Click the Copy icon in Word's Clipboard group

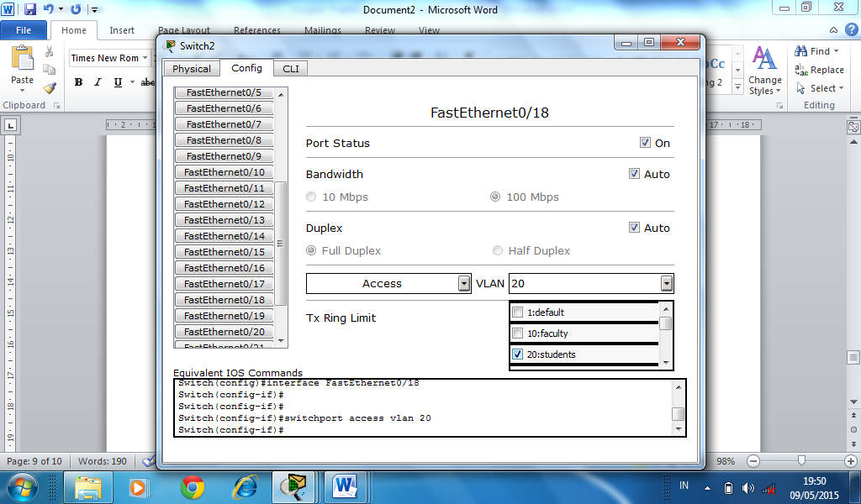[x=50, y=70]
